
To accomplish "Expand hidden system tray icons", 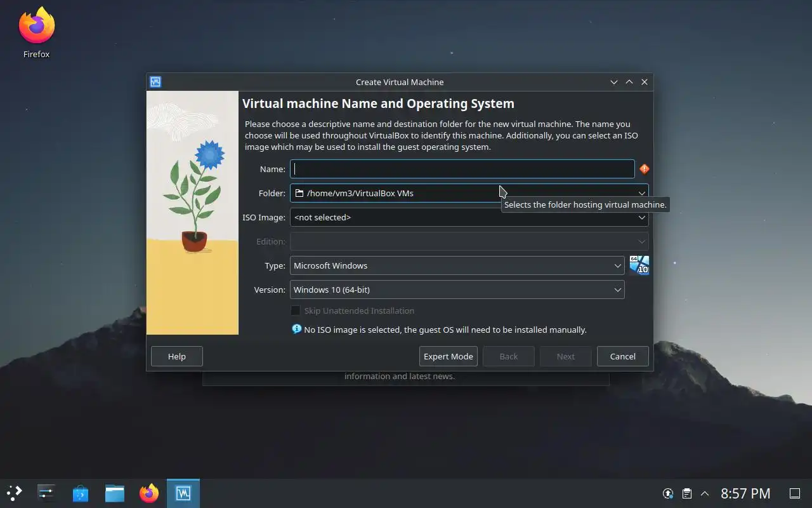I will 704,493.
